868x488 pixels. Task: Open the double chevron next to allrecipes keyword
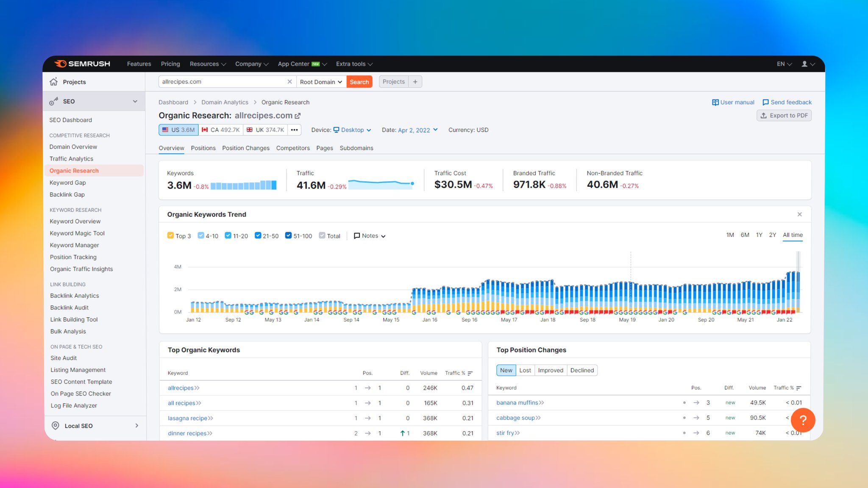[197, 388]
